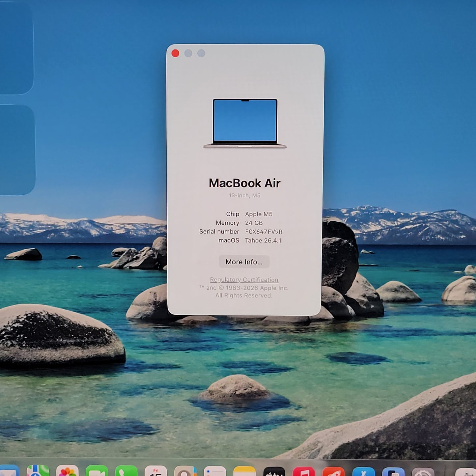476x476 pixels.
Task: Open Music from the Dock
Action: tap(304, 471)
